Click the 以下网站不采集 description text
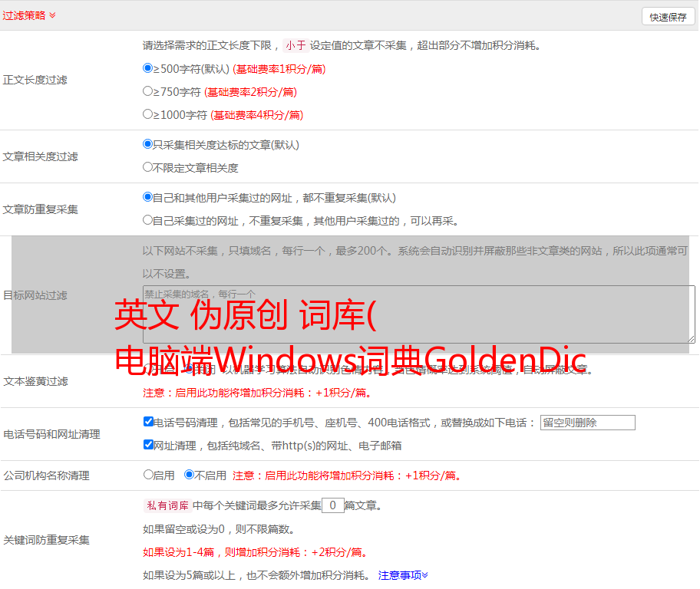The width and height of the screenshot is (700, 589). click(414, 262)
